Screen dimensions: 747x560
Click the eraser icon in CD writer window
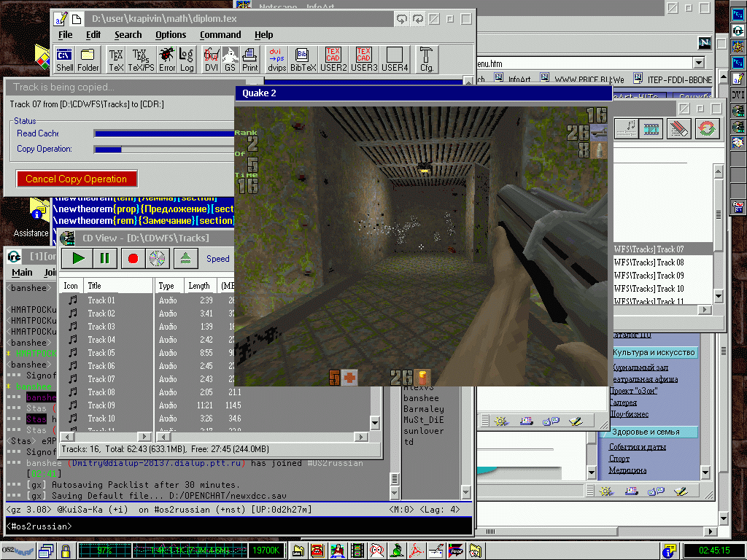(679, 128)
